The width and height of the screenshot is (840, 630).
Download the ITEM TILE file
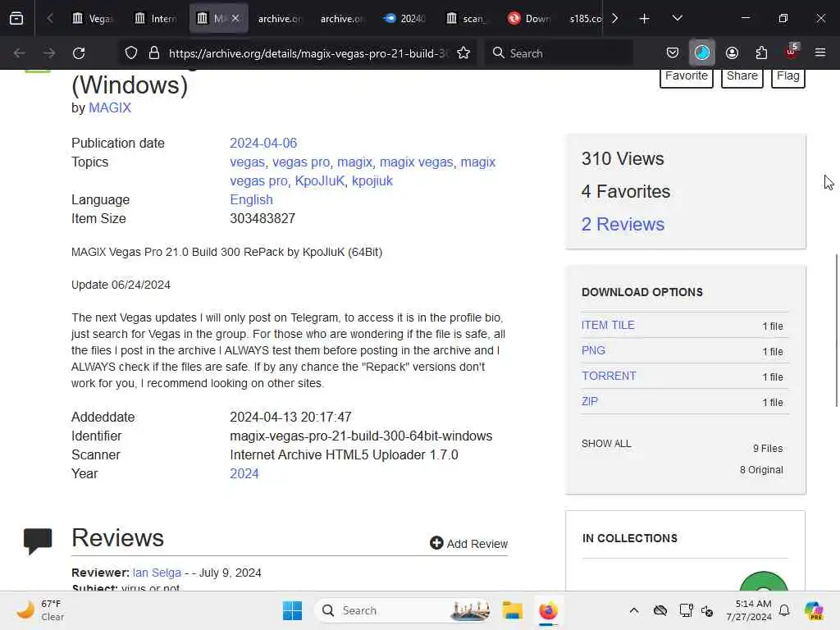[608, 325]
